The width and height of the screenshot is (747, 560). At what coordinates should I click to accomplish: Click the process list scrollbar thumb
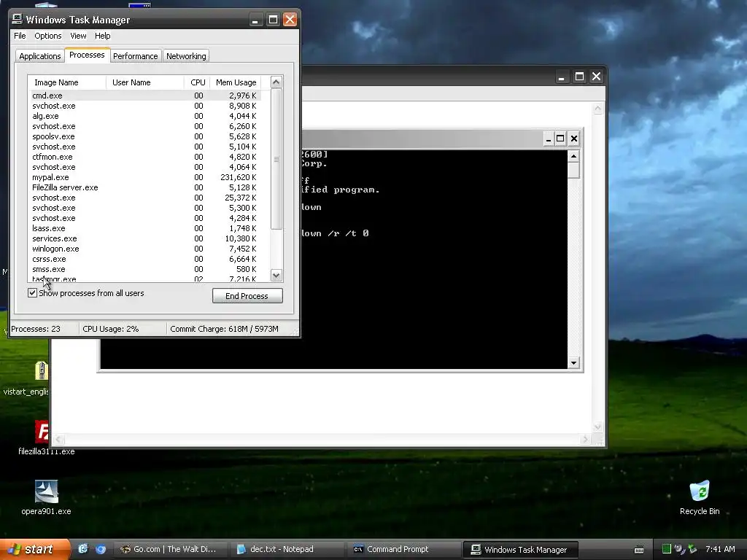276,159
